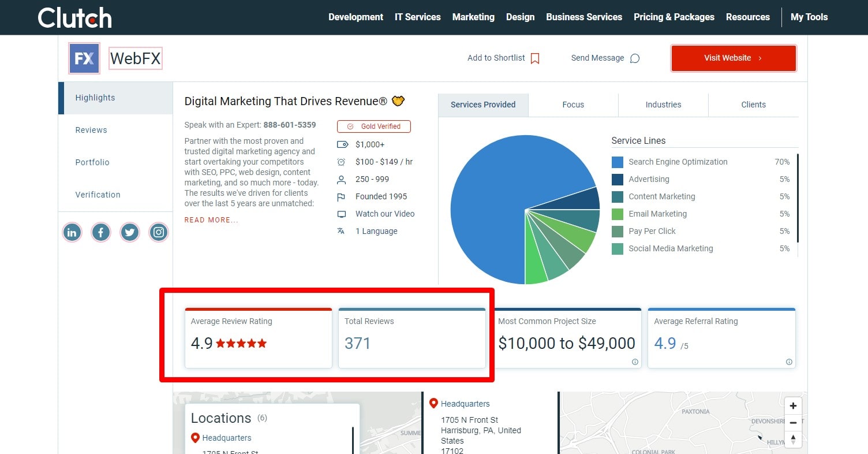Click the red Visit Website button

point(734,58)
